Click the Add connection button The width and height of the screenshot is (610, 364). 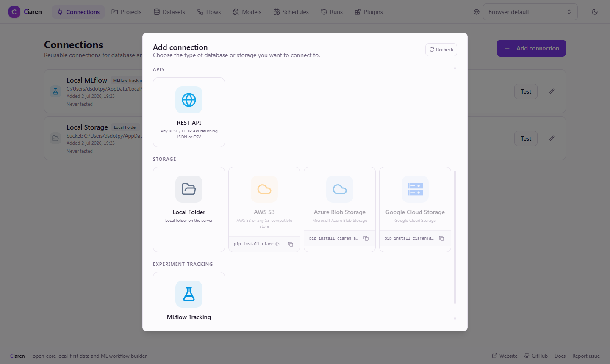531,48
